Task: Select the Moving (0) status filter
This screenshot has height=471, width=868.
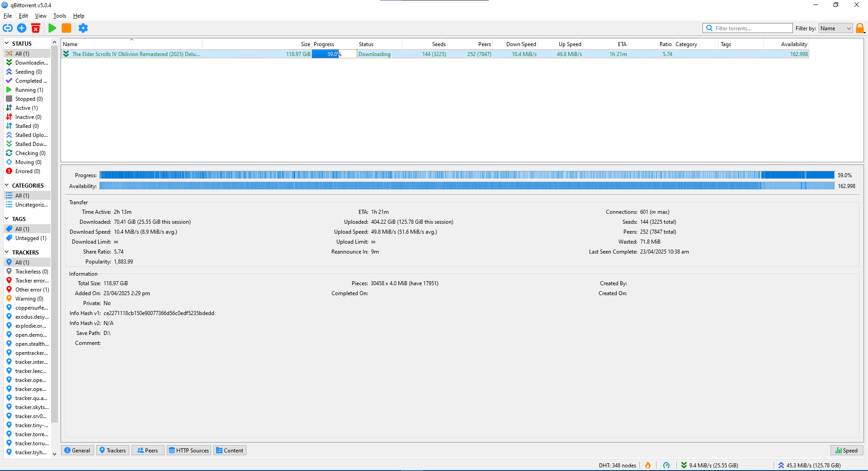Action: pos(27,162)
